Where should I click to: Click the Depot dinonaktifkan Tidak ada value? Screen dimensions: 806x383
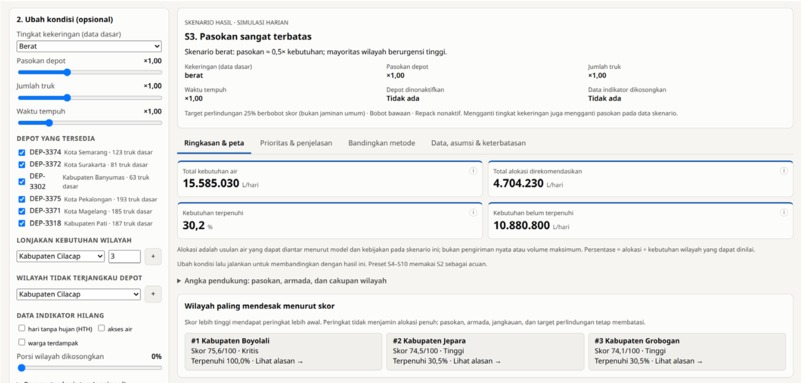[403, 99]
